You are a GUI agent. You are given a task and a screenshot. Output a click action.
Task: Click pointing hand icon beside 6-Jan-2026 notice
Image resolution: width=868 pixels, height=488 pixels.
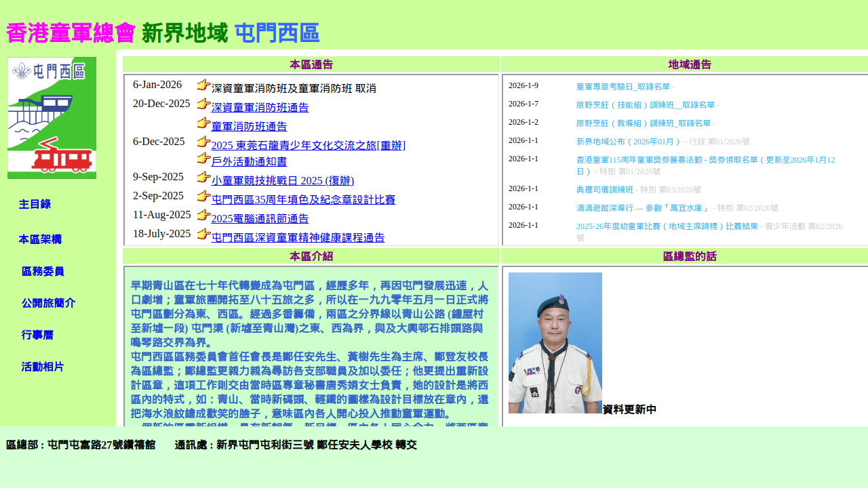point(203,85)
